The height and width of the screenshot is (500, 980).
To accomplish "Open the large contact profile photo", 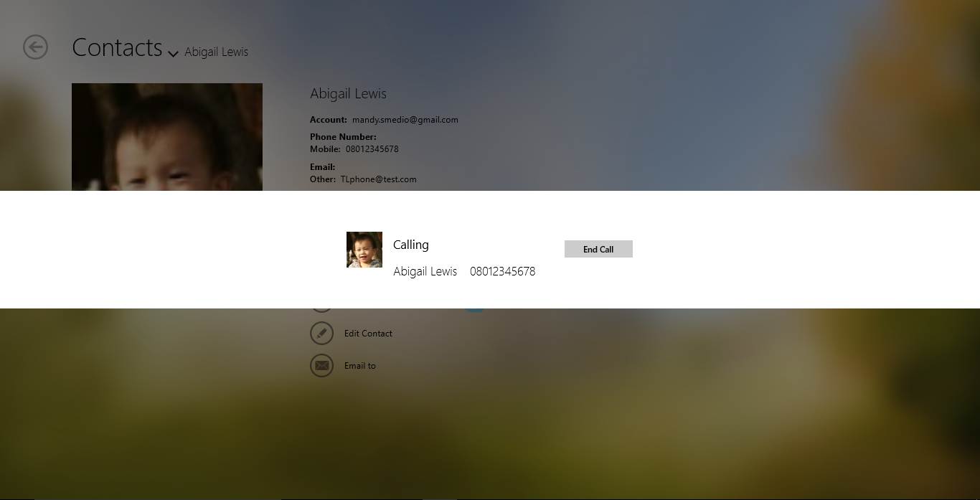I will point(167,137).
